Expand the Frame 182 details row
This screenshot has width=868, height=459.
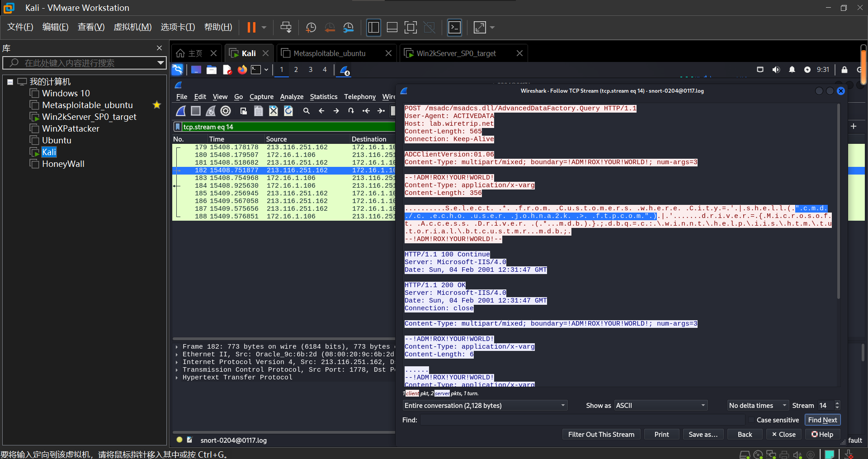(x=177, y=347)
